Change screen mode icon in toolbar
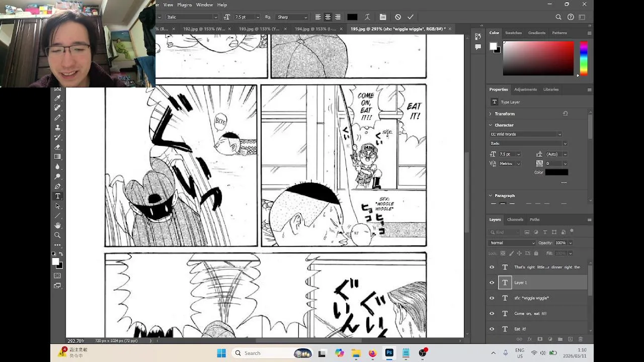 pyautogui.click(x=57, y=286)
